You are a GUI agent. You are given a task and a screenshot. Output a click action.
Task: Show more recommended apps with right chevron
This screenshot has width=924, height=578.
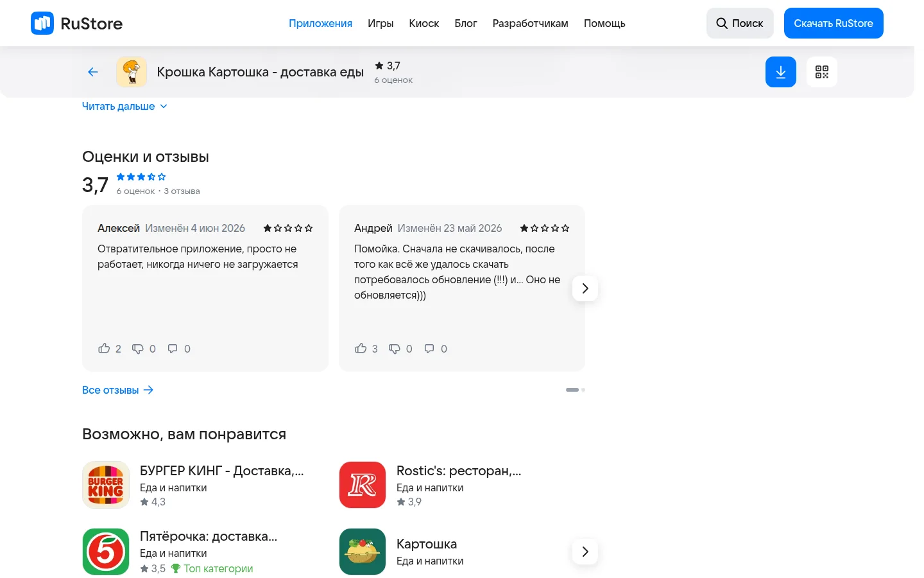585,552
